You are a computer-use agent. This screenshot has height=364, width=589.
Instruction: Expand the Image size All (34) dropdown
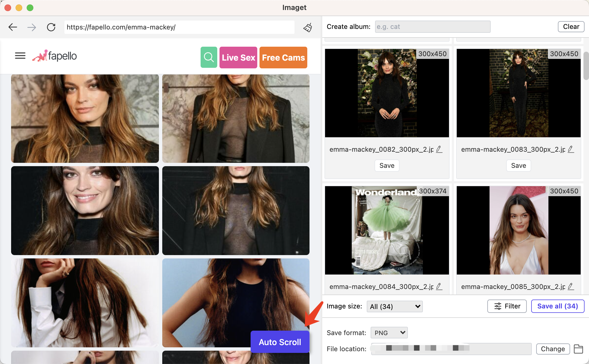394,306
